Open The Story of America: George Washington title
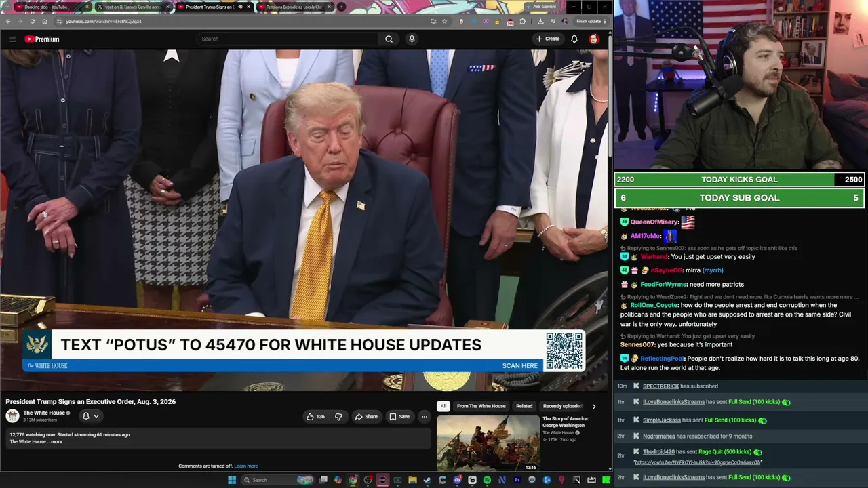This screenshot has width=868, height=488. pos(566,422)
